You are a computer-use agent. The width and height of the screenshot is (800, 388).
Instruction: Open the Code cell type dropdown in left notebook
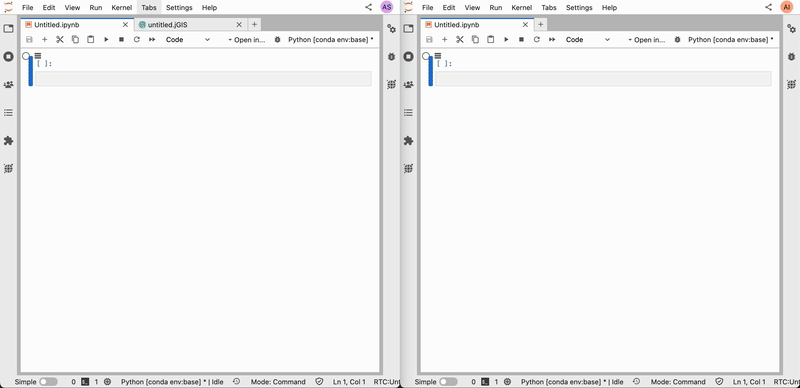click(x=187, y=39)
